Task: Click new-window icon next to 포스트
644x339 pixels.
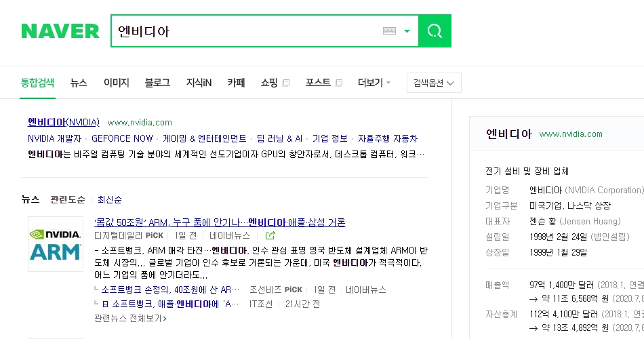Action: (339, 83)
